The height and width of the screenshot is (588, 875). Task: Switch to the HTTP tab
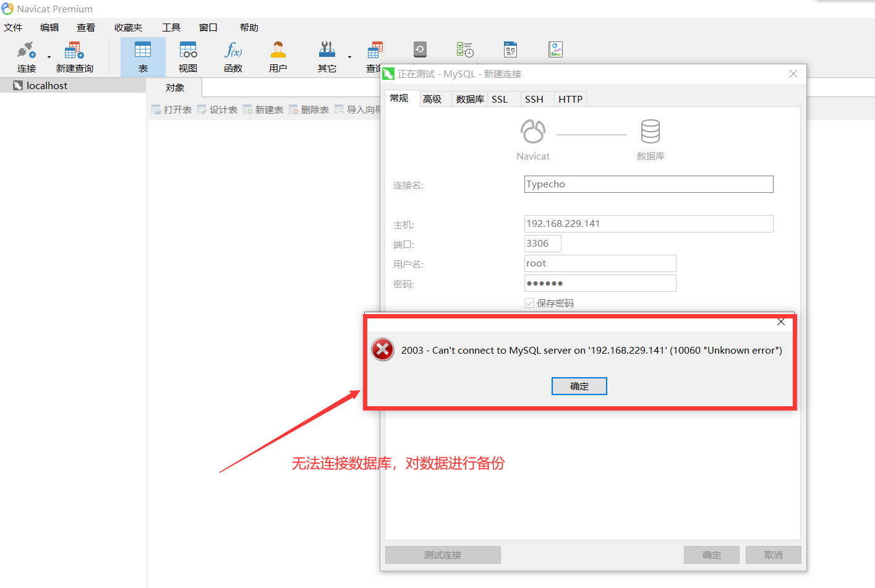coord(570,99)
